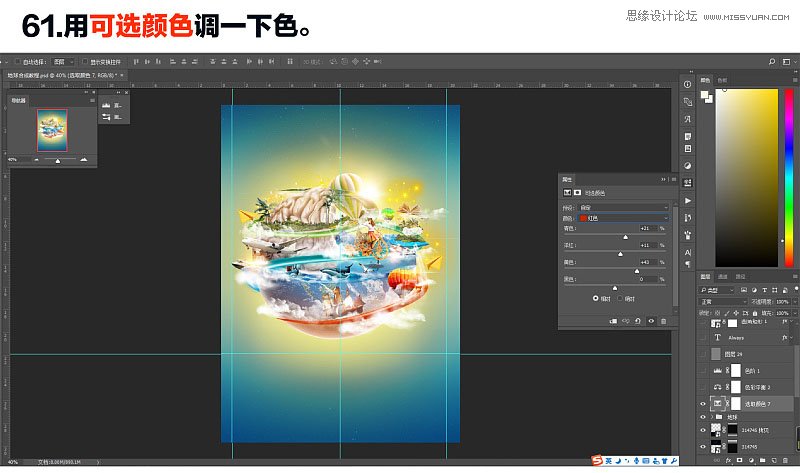Image resolution: width=800 pixels, height=473 pixels.
Task: Open the 不透明度 opacity dropdown arrow
Action: click(794, 302)
